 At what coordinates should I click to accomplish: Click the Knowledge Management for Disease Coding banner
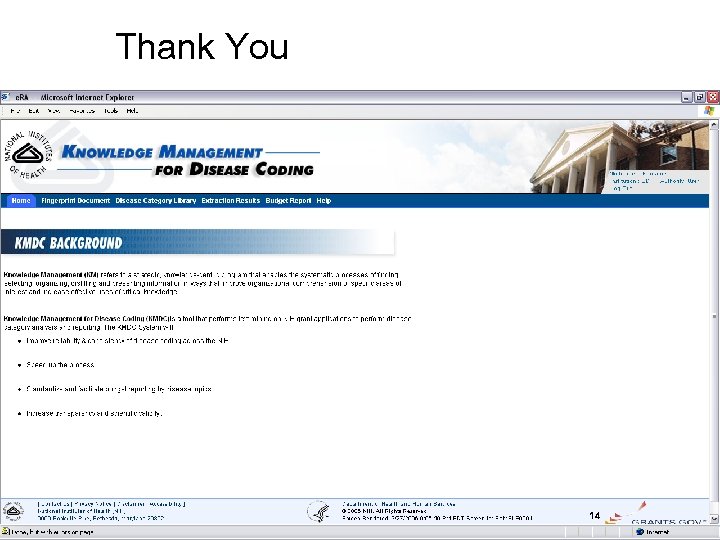tap(188, 161)
